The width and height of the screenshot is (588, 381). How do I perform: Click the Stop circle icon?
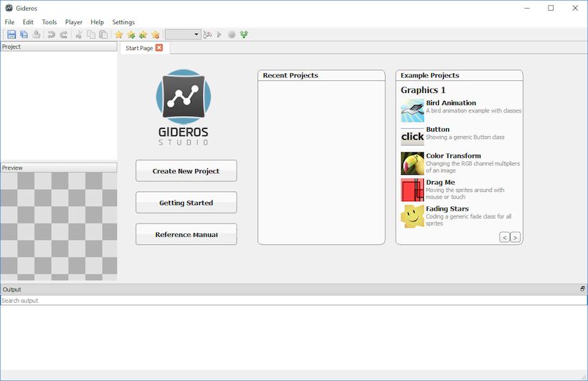click(232, 35)
